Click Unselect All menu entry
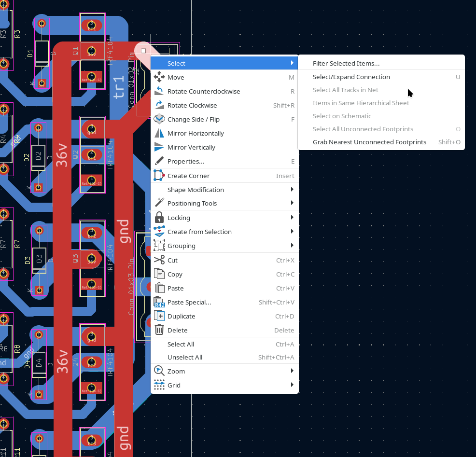The height and width of the screenshot is (457, 476). tap(184, 357)
